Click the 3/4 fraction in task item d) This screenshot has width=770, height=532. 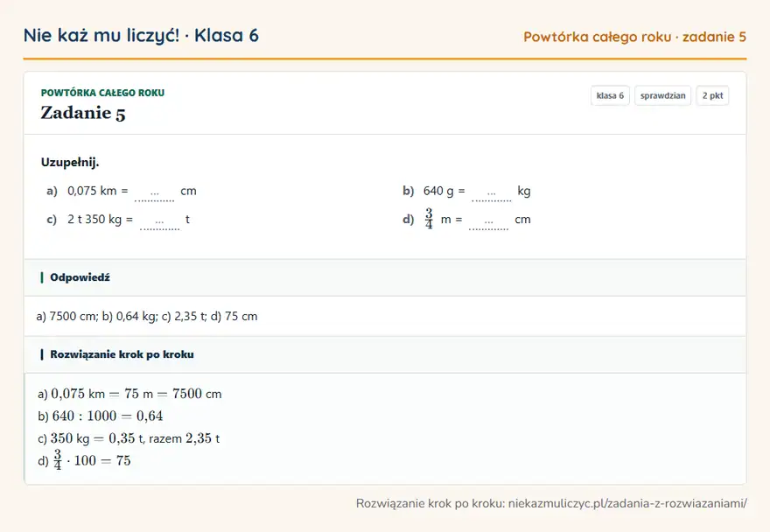point(430,219)
